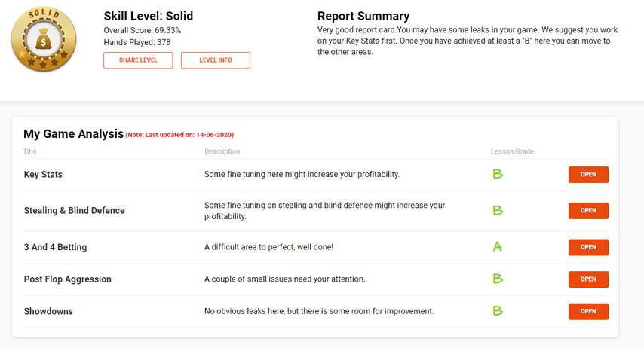Open the Level Info details
Screen dimensions: 644x348
coord(215,60)
